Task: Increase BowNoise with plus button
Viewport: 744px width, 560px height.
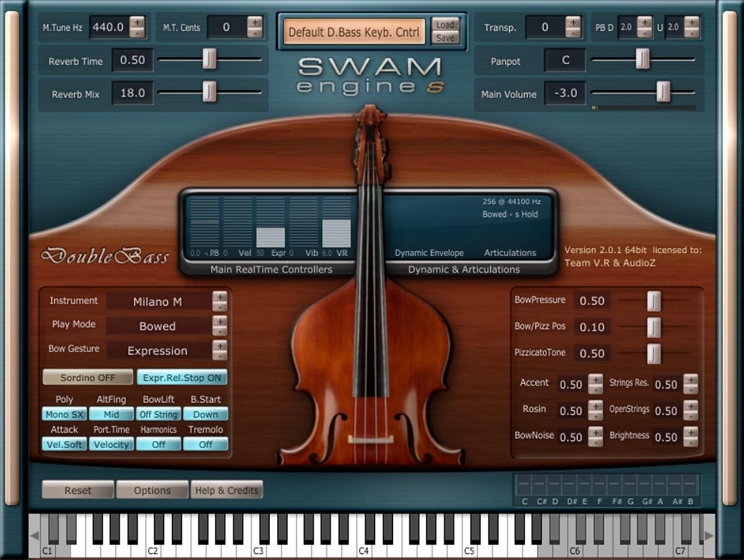Action: point(595,432)
